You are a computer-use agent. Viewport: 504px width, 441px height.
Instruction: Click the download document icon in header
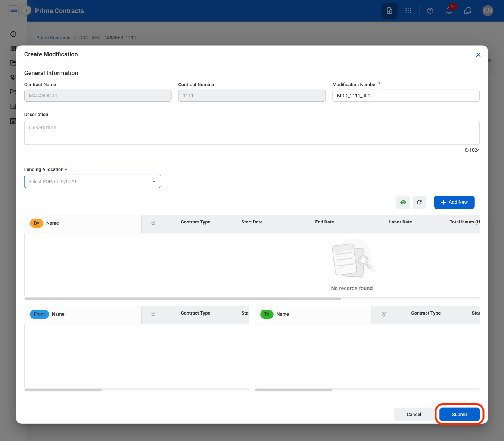click(389, 11)
